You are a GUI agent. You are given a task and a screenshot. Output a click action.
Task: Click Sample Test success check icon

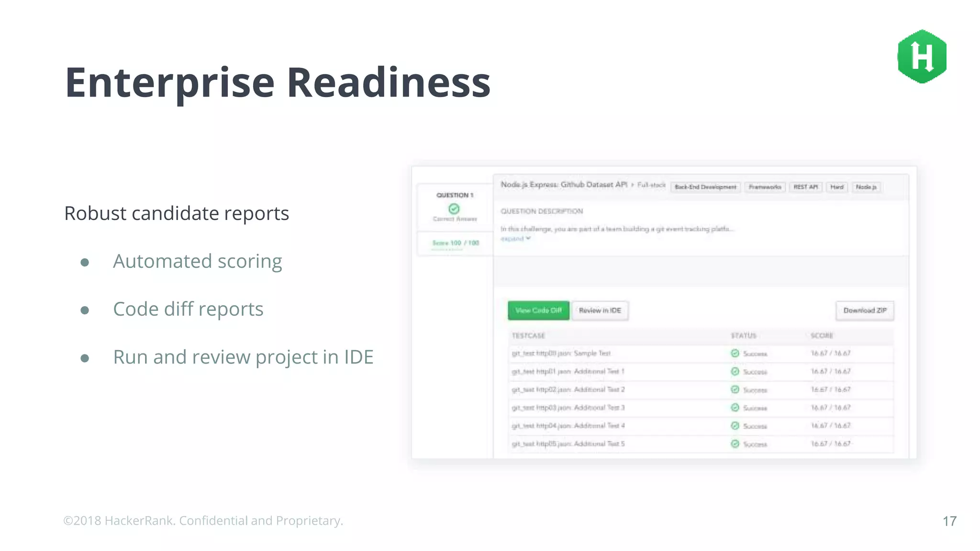(735, 353)
